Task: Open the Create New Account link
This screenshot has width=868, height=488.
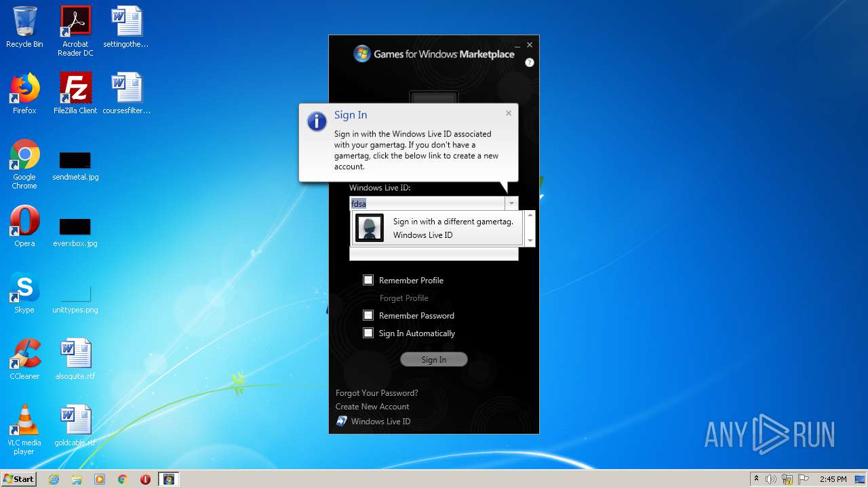Action: (x=372, y=407)
